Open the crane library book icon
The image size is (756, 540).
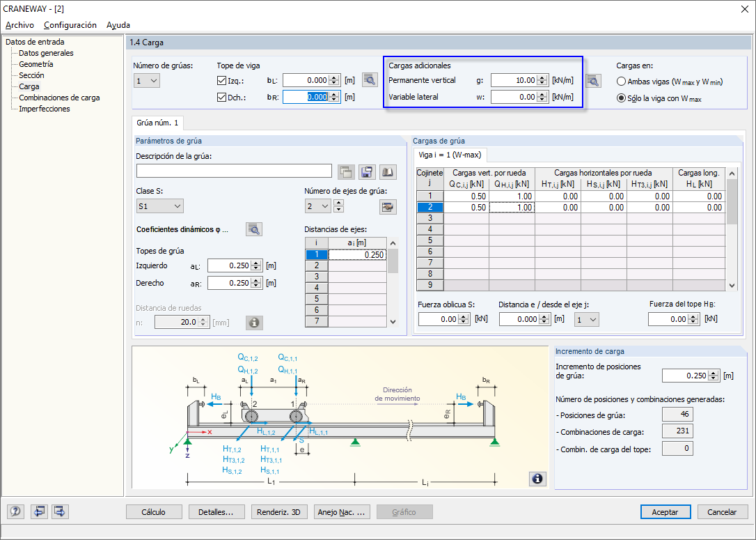388,171
